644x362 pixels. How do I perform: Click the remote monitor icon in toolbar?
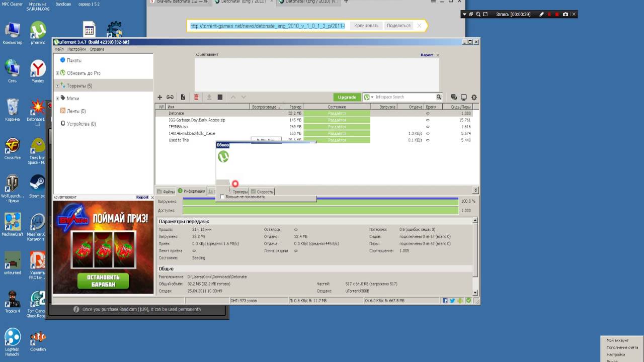463,97
